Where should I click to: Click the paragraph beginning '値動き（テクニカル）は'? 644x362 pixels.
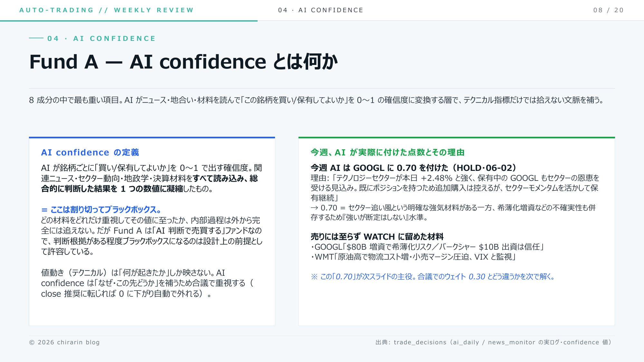point(147,283)
